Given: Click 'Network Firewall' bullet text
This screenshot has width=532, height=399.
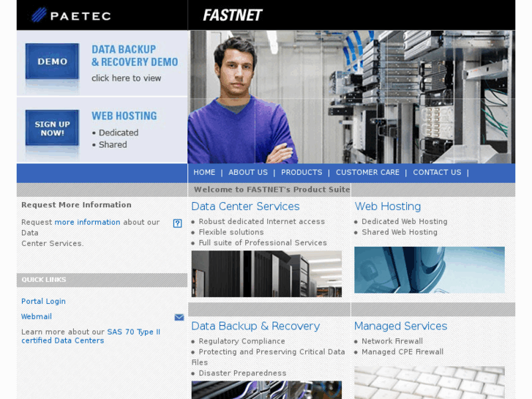Looking at the screenshot, I should pos(392,341).
